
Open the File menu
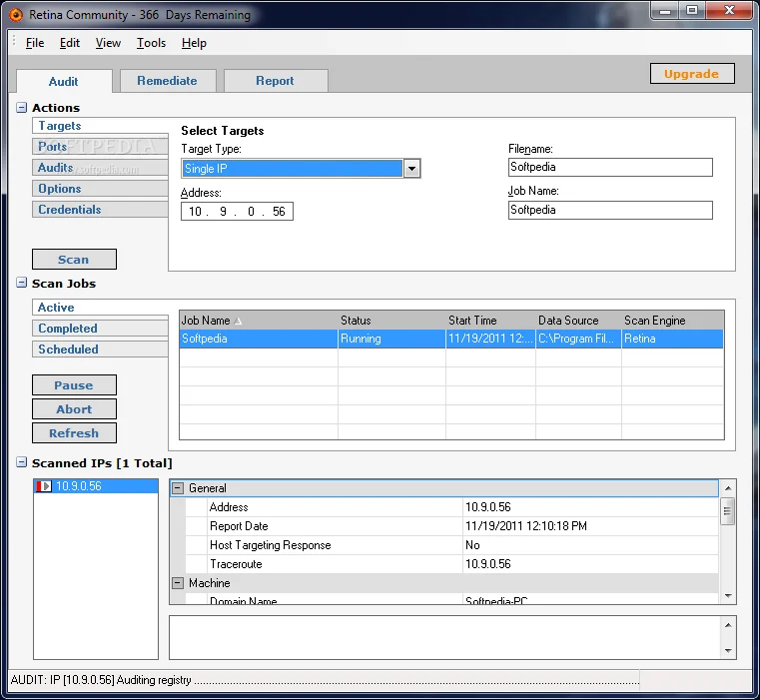click(35, 43)
